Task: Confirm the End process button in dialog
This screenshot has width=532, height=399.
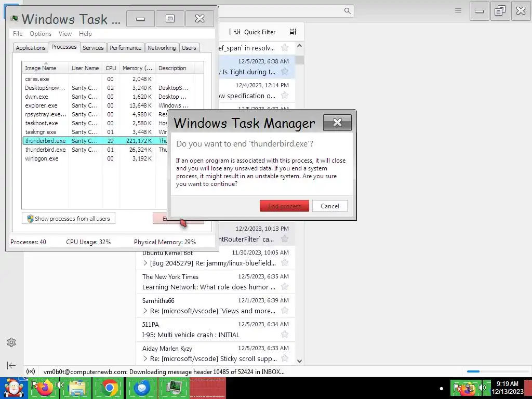Action: coord(284,206)
